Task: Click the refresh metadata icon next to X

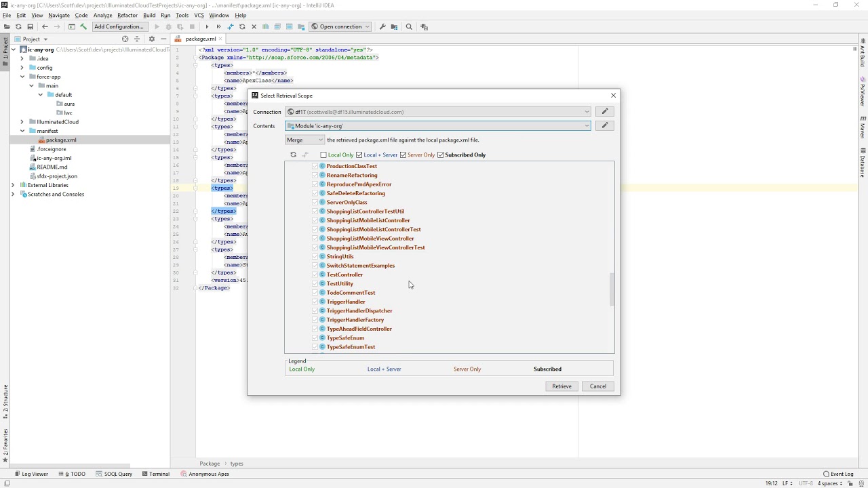Action: 242,26
